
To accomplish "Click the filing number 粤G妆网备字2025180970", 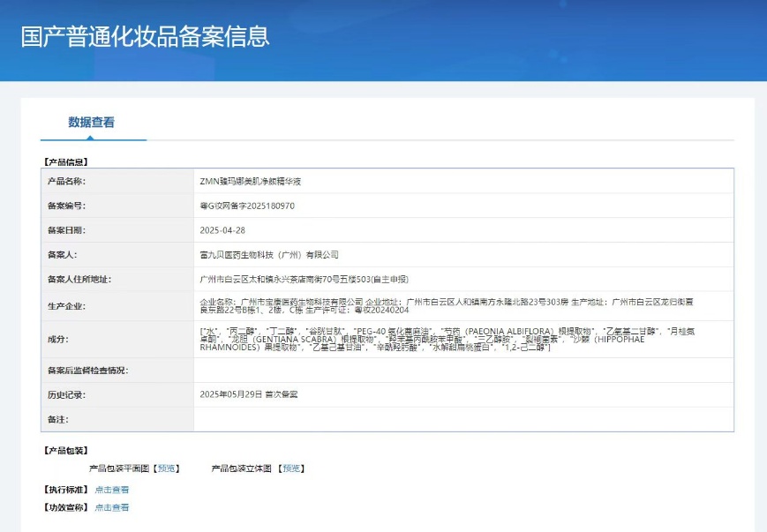I will click(247, 206).
